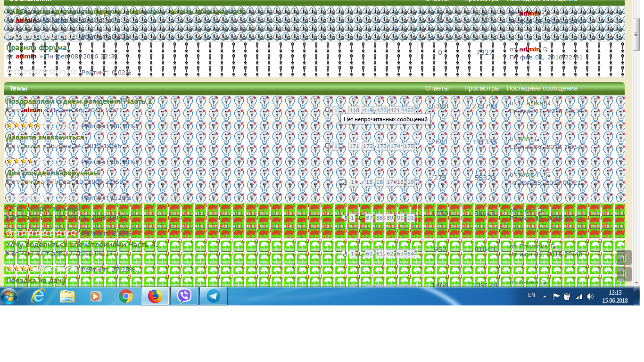Open the Windows Start menu
This screenshot has width=644, height=362.
point(9,296)
